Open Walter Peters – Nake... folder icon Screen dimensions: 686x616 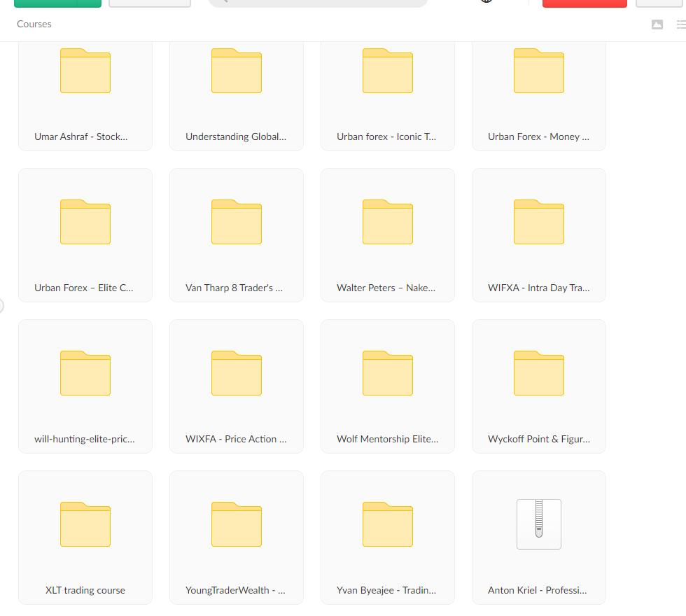click(388, 222)
